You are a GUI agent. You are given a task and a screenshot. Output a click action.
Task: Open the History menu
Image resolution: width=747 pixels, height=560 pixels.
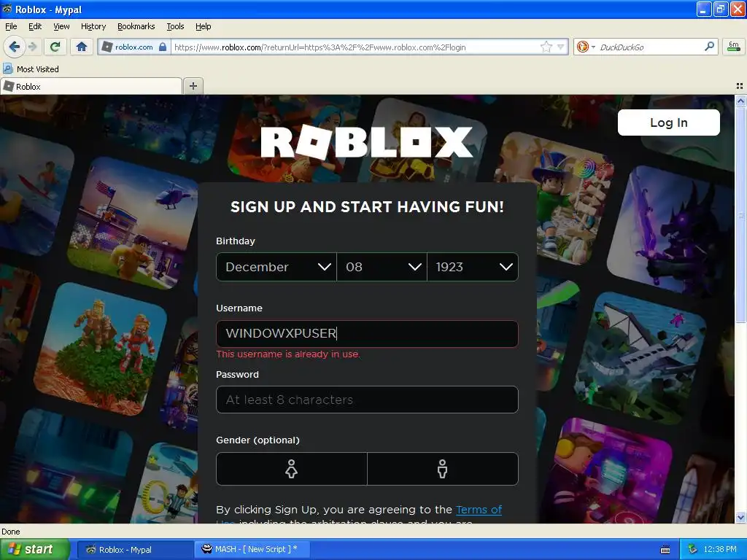[93, 26]
